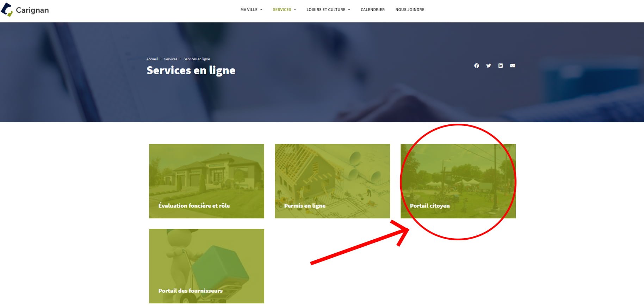Go to Services breadcrumb link
The height and width of the screenshot is (308, 644).
coord(171,59)
